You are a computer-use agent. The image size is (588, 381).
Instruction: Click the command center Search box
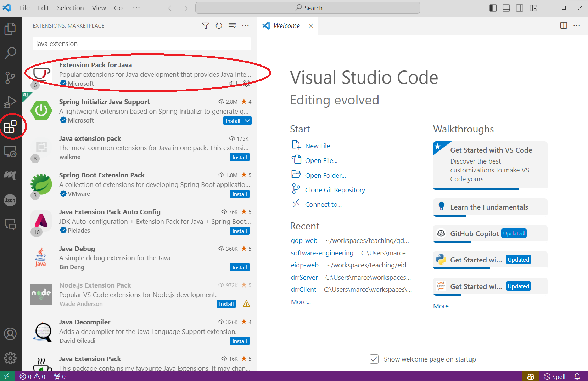(x=308, y=8)
